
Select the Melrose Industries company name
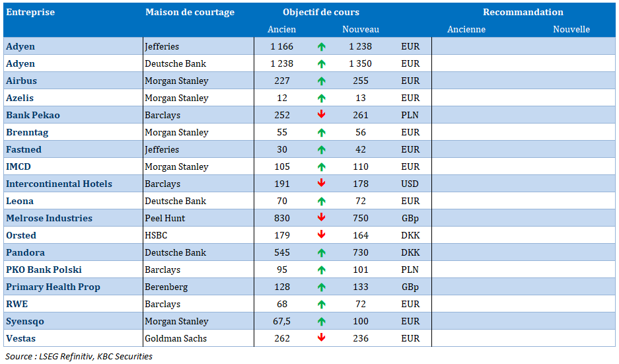click(49, 218)
